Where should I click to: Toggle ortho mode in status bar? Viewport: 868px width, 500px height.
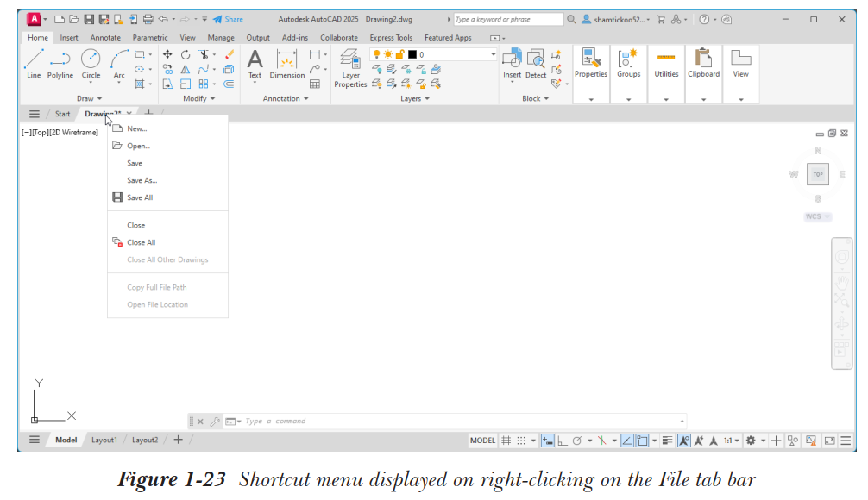[x=563, y=441]
